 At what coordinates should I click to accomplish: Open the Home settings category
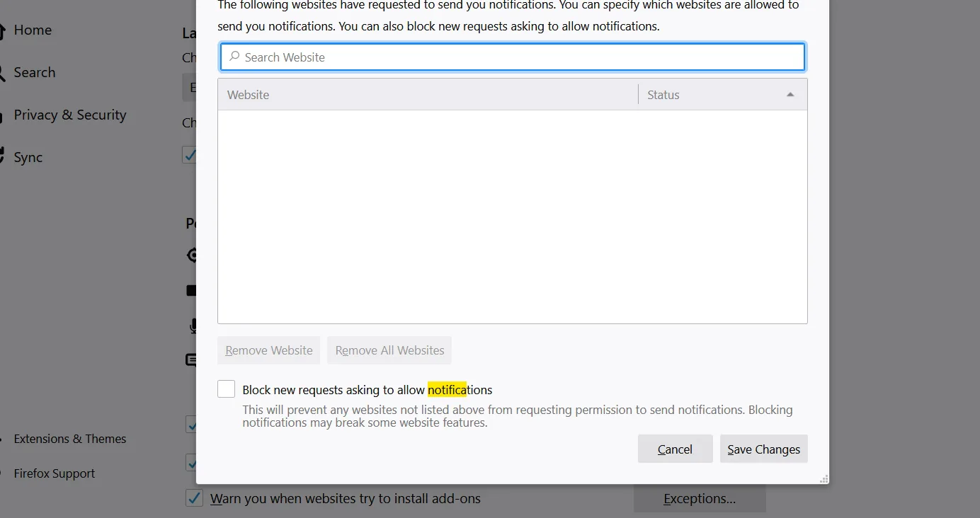coord(33,30)
